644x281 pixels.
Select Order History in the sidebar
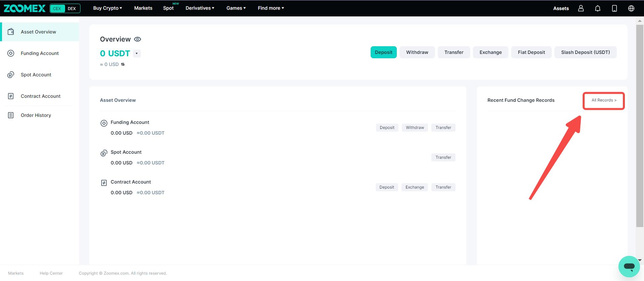tap(36, 115)
